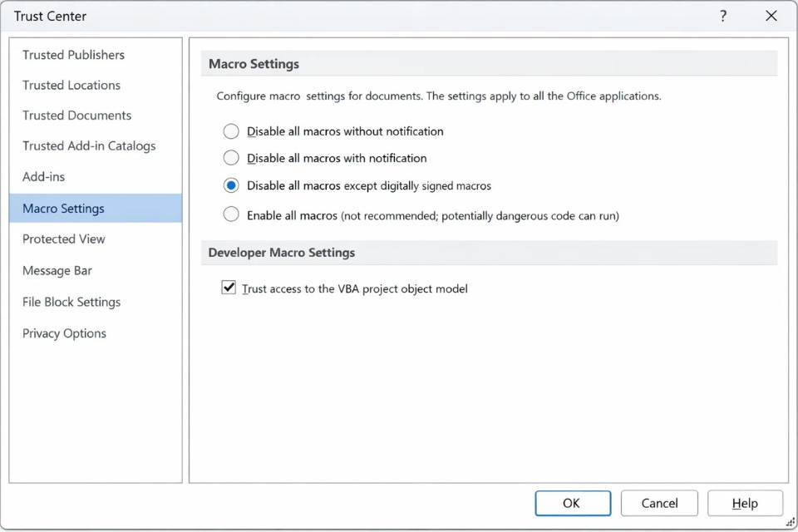Close the Trust Center dialog
Viewport: 798px width, 532px height.
(x=771, y=16)
